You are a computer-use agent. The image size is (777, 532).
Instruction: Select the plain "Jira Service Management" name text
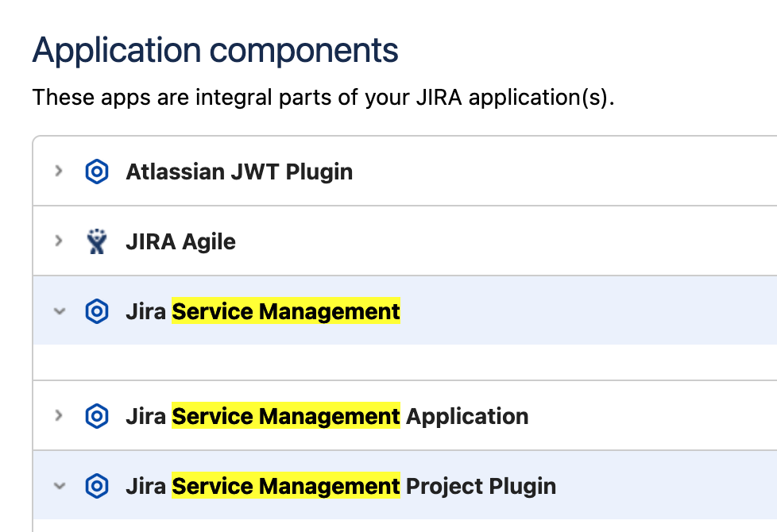[x=263, y=311]
